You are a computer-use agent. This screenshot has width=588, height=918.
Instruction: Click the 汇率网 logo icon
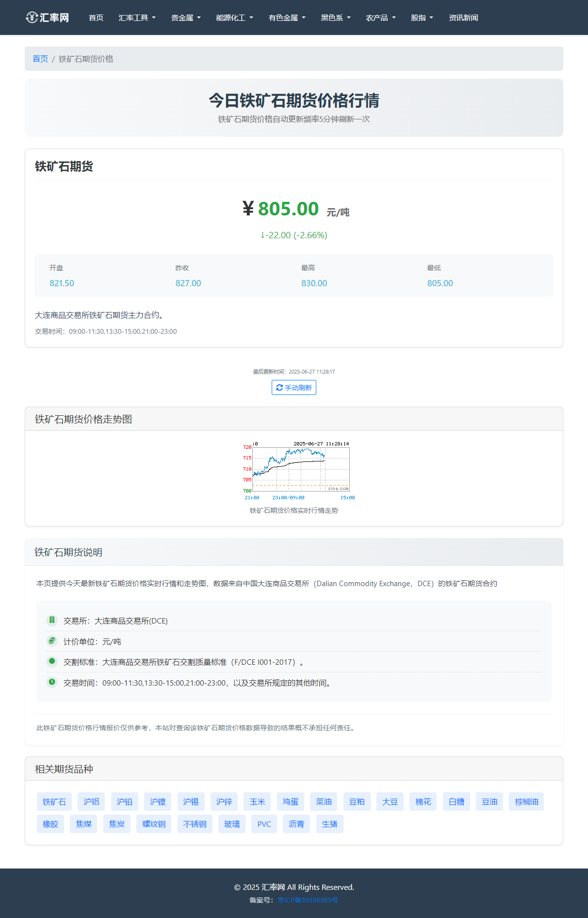(32, 17)
